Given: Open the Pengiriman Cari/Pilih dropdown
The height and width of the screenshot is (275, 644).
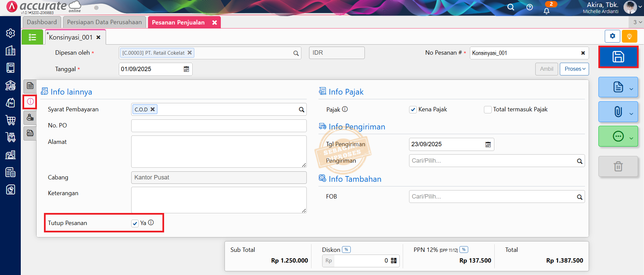Looking at the screenshot, I should [x=496, y=161].
